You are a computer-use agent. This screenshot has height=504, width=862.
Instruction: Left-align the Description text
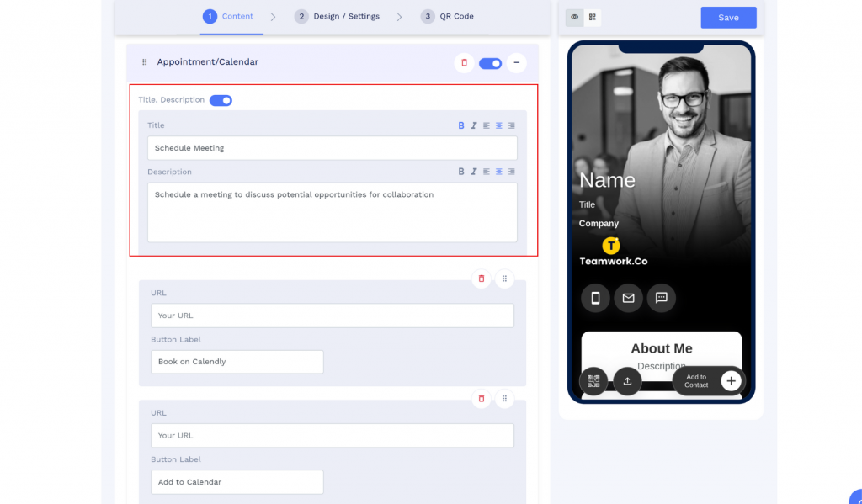[487, 172]
